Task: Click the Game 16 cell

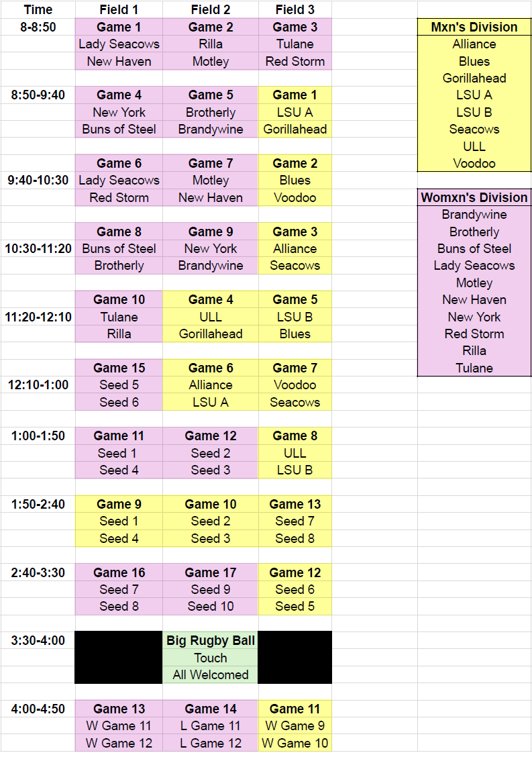Action: (x=119, y=572)
